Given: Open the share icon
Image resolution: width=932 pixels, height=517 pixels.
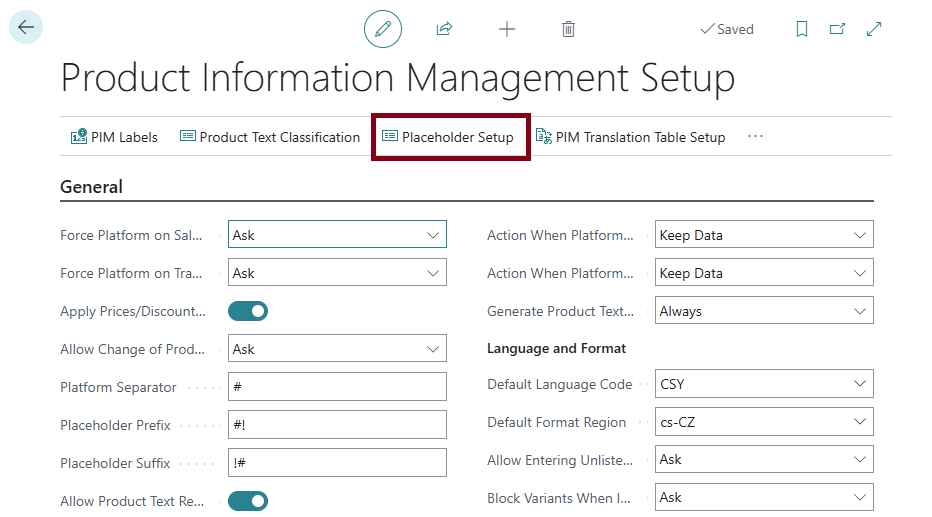Looking at the screenshot, I should click(x=445, y=29).
